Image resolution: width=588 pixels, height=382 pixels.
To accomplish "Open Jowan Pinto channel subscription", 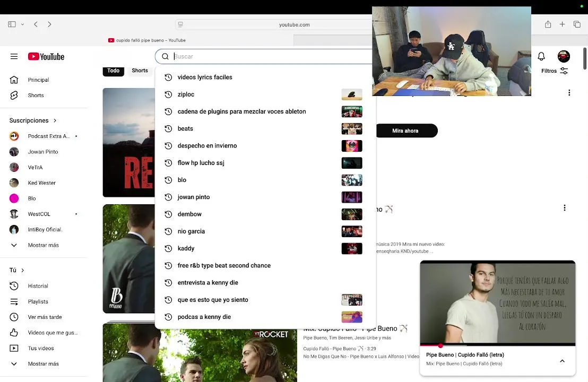I will click(x=44, y=152).
